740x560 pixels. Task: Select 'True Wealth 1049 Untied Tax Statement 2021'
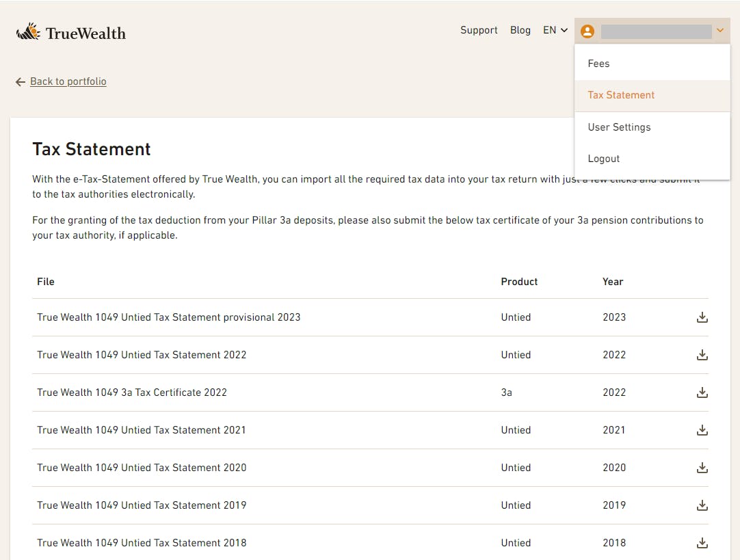[141, 430]
